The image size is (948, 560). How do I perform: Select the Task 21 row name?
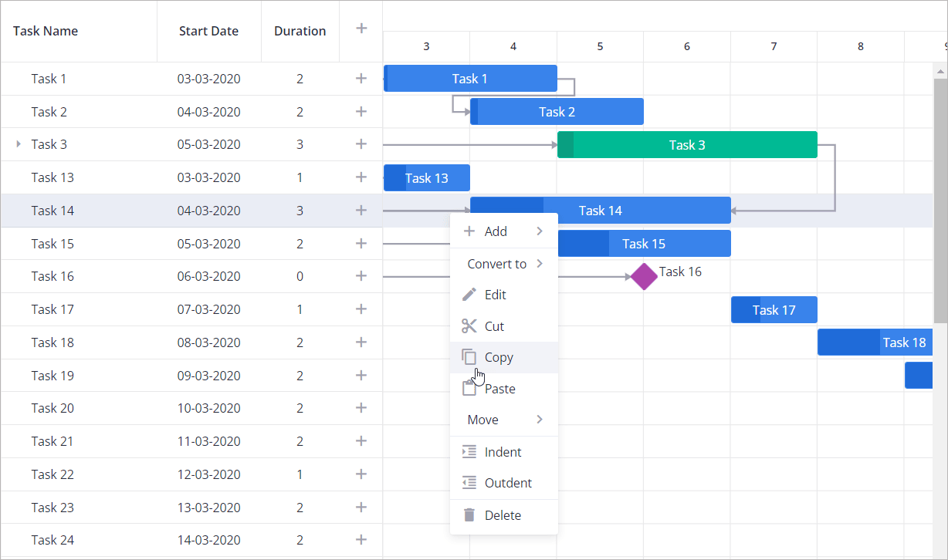coord(52,441)
